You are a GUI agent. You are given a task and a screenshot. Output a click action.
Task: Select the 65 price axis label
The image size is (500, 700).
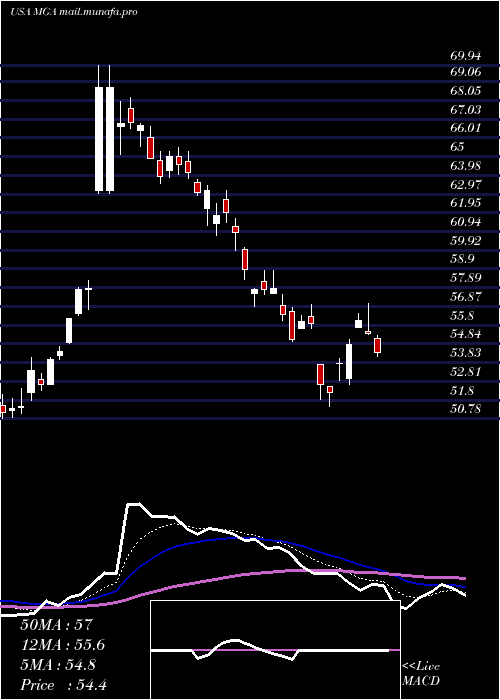pyautogui.click(x=458, y=147)
